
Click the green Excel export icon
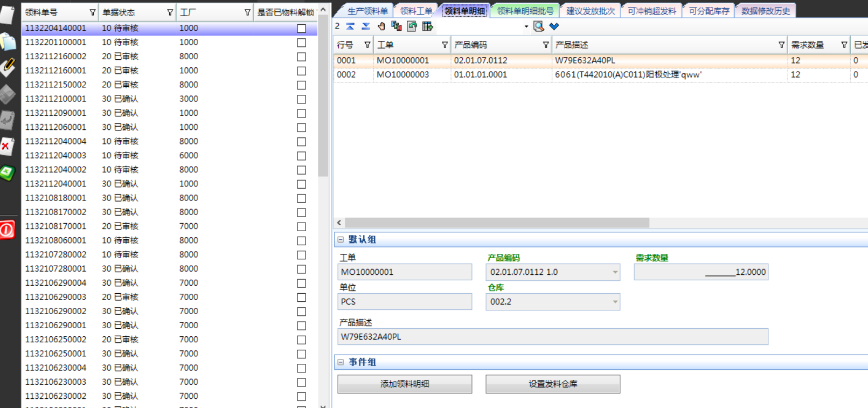[x=7, y=172]
